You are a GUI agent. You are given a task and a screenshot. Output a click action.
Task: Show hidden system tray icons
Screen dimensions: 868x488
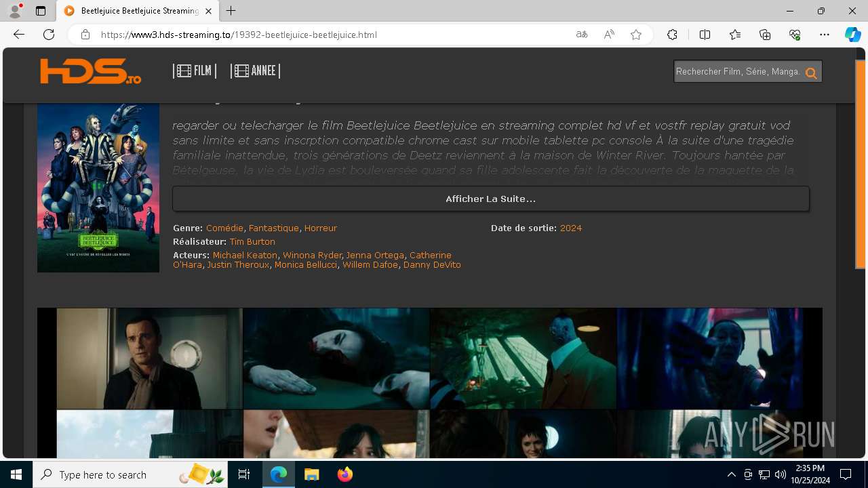click(x=731, y=474)
